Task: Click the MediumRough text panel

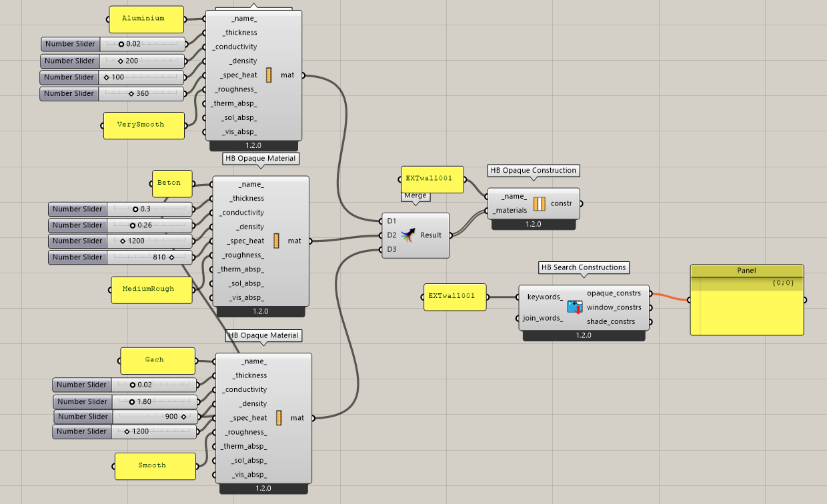Action: pyautogui.click(x=152, y=290)
